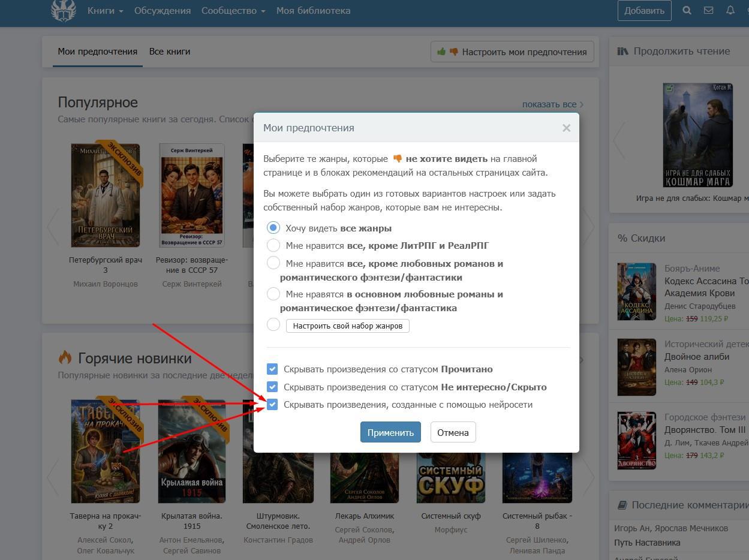Select radio "все, кроме ЛитРПГ и РеалРПГ"
Screen dimensions: 749x560
tap(273, 245)
